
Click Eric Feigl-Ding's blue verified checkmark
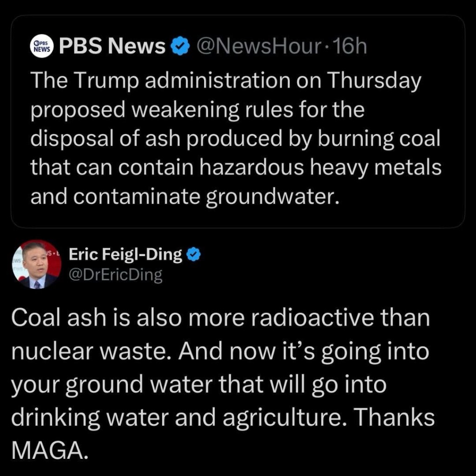pyautogui.click(x=194, y=255)
